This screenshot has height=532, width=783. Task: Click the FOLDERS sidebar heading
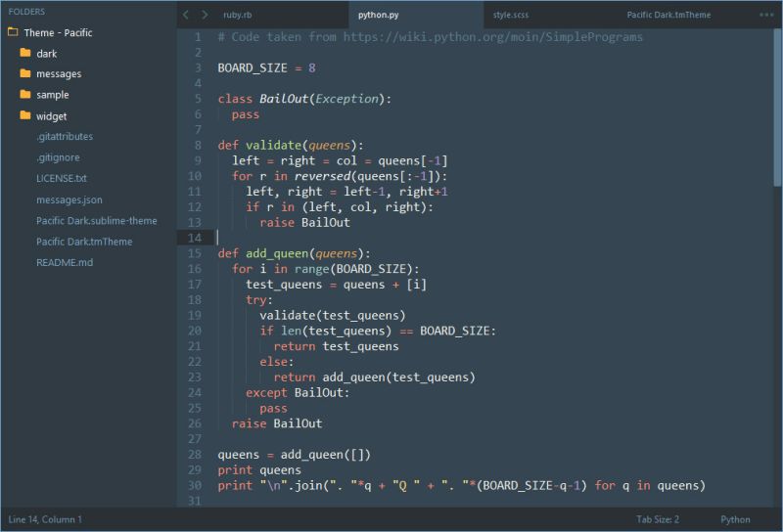[x=26, y=12]
